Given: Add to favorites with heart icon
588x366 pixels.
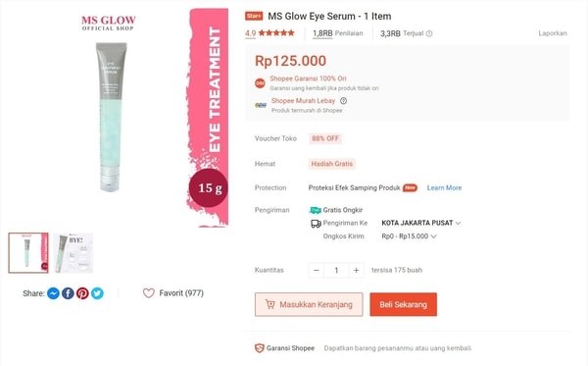Looking at the screenshot, I should coord(149,293).
